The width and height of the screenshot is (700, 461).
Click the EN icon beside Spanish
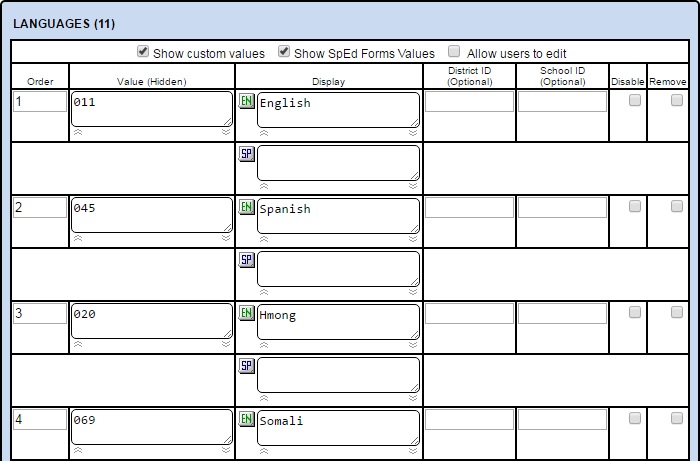click(x=246, y=207)
